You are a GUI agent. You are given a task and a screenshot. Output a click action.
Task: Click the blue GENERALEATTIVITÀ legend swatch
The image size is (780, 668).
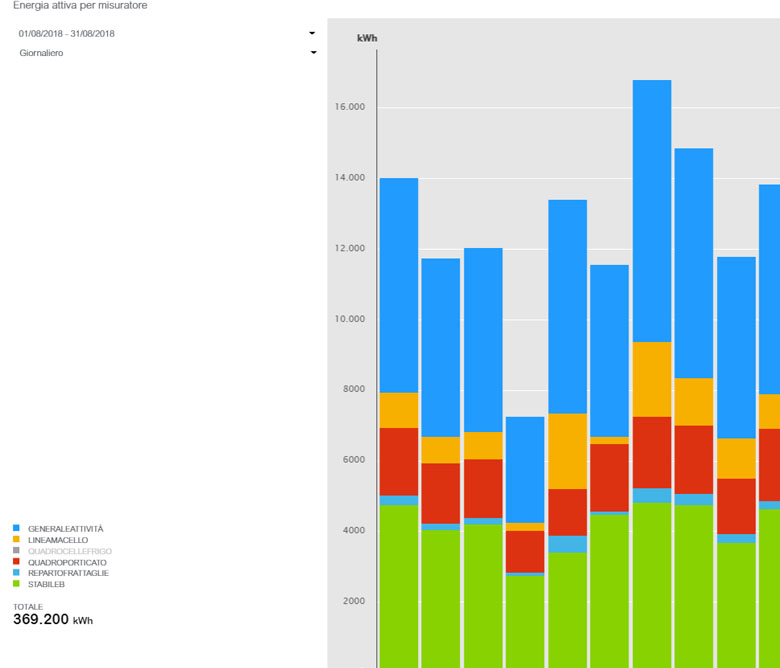coord(16,528)
